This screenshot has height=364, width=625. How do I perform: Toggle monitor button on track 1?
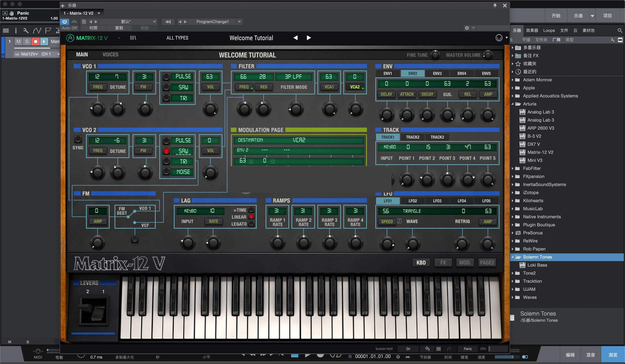[44, 41]
